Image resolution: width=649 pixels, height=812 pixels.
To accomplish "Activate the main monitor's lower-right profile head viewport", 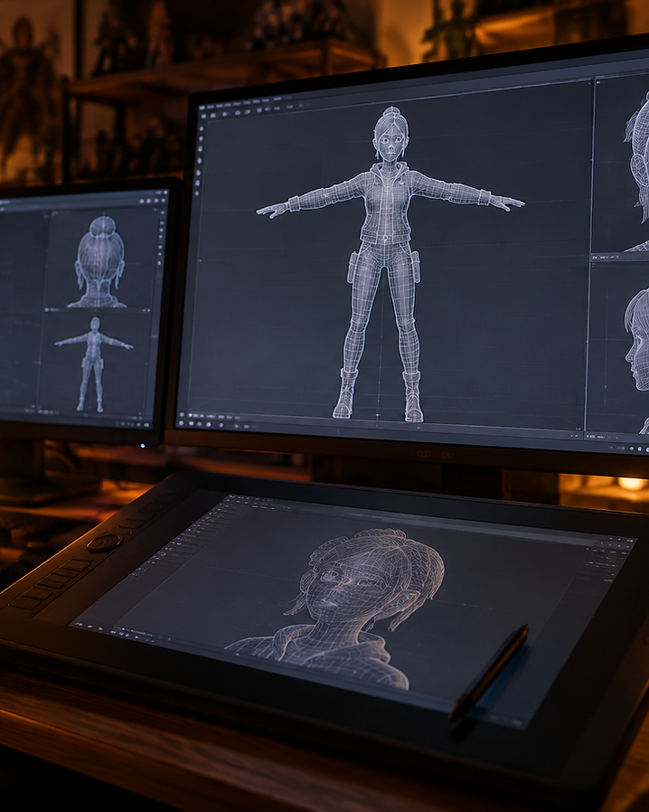I will (618, 347).
